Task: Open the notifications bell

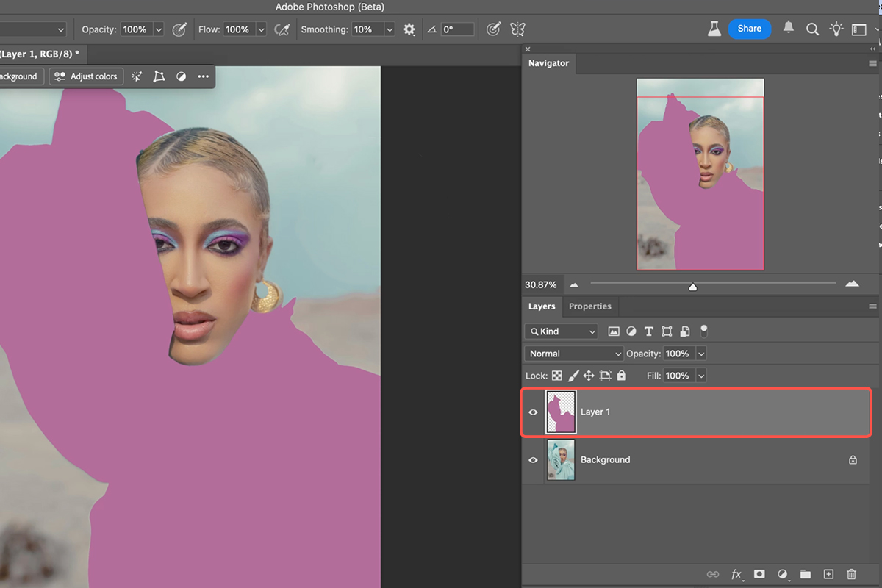Action: (789, 28)
